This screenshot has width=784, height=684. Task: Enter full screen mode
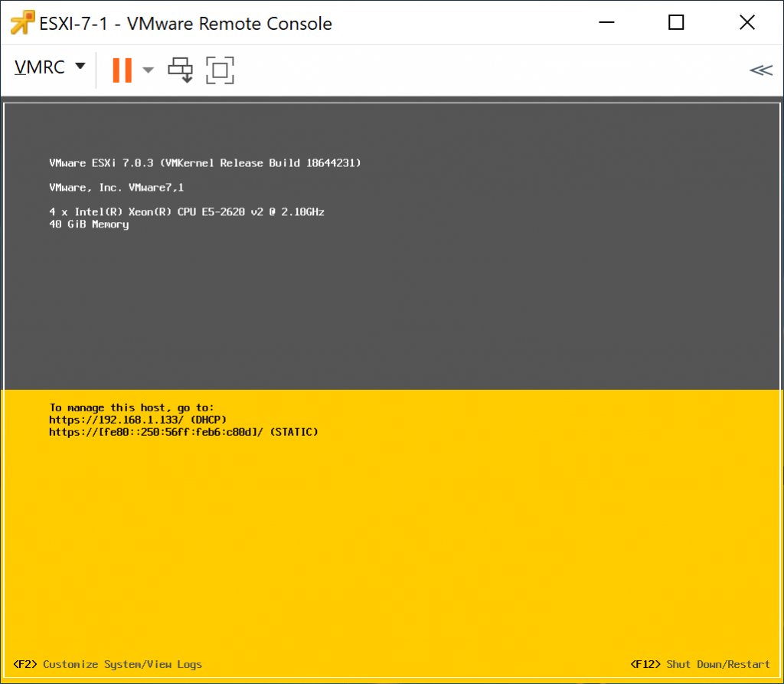[220, 70]
